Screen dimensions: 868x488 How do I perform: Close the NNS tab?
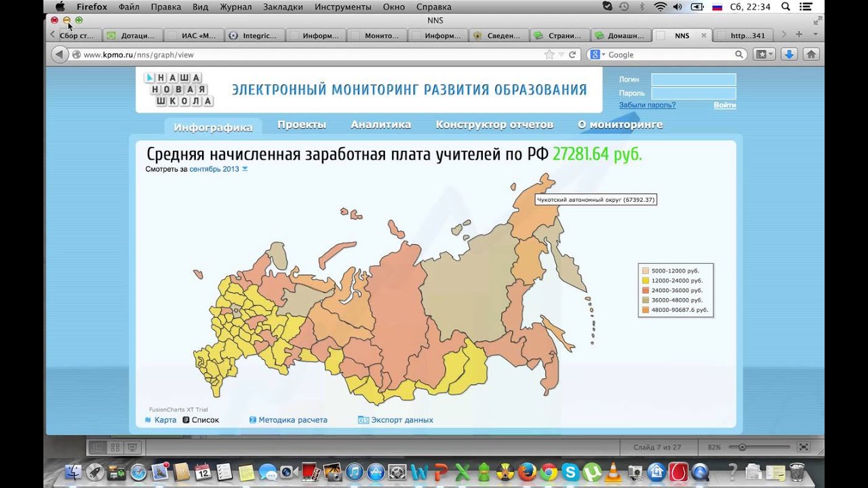coord(703,35)
